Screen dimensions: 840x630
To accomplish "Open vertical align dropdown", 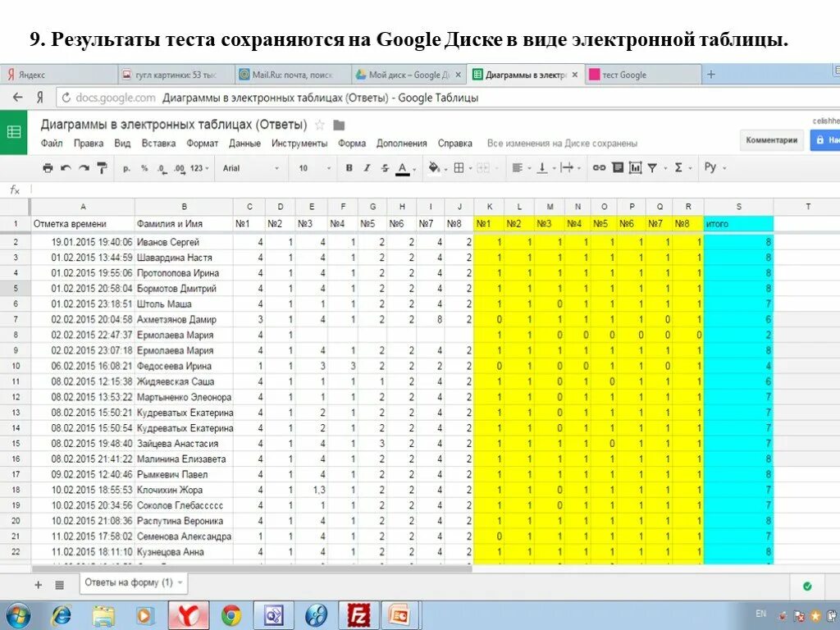I will (546, 168).
